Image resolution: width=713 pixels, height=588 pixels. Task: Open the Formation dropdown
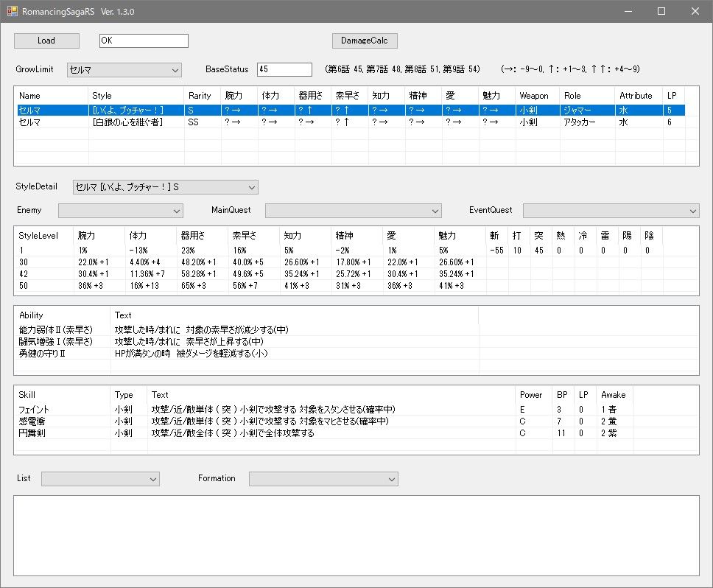(x=324, y=479)
